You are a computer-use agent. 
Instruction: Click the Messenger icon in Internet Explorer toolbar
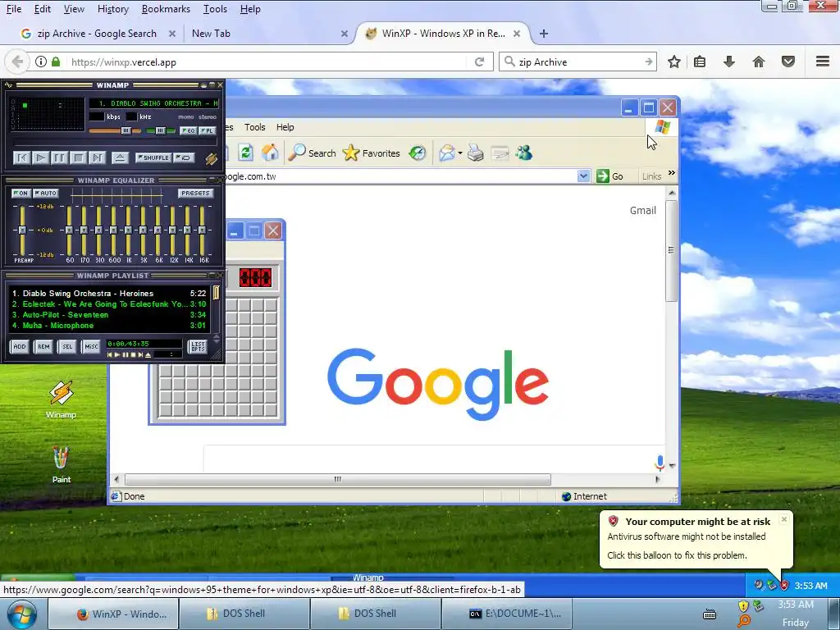click(x=524, y=153)
